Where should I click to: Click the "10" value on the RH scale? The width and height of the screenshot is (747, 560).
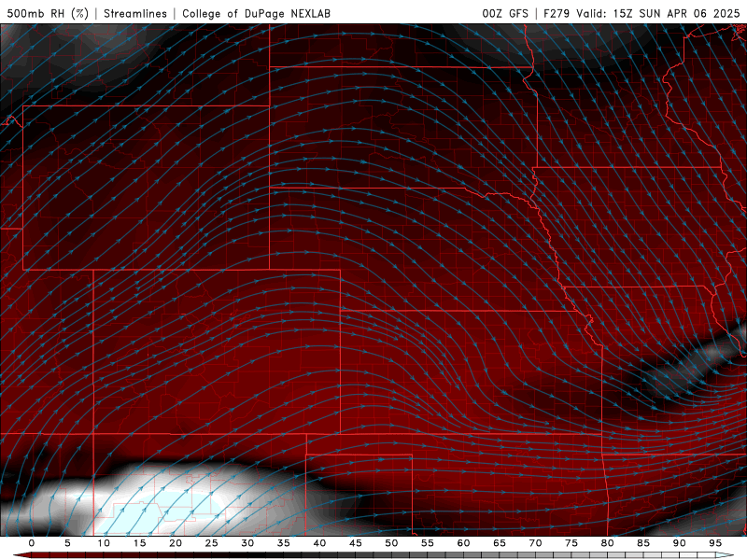[x=104, y=543]
